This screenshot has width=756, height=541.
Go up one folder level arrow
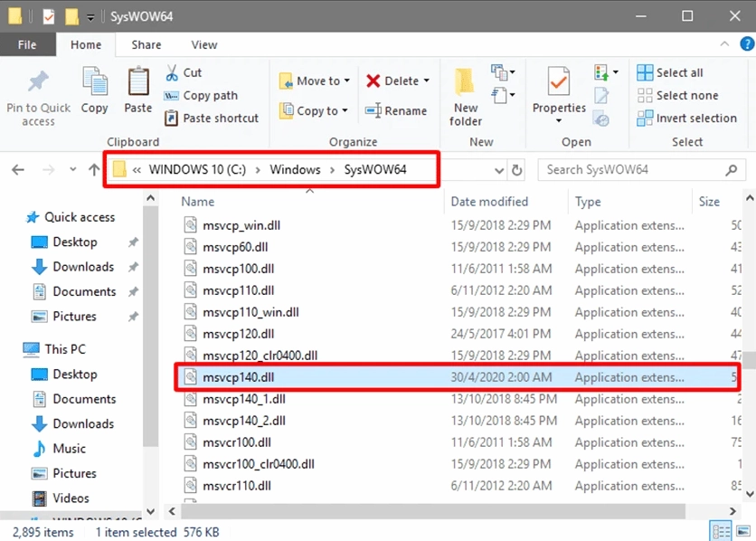pos(94,170)
